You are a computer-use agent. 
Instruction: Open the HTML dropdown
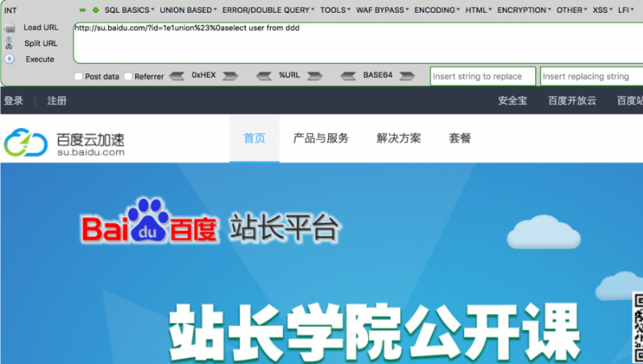tap(478, 10)
